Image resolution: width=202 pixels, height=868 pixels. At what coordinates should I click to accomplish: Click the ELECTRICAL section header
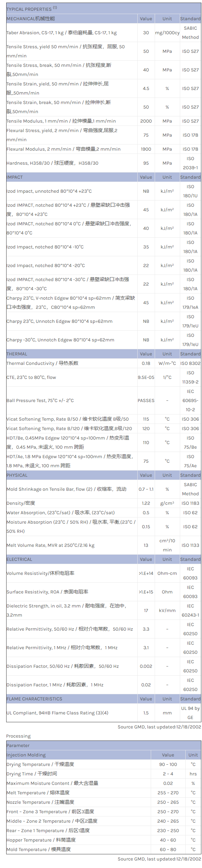(x=20, y=559)
